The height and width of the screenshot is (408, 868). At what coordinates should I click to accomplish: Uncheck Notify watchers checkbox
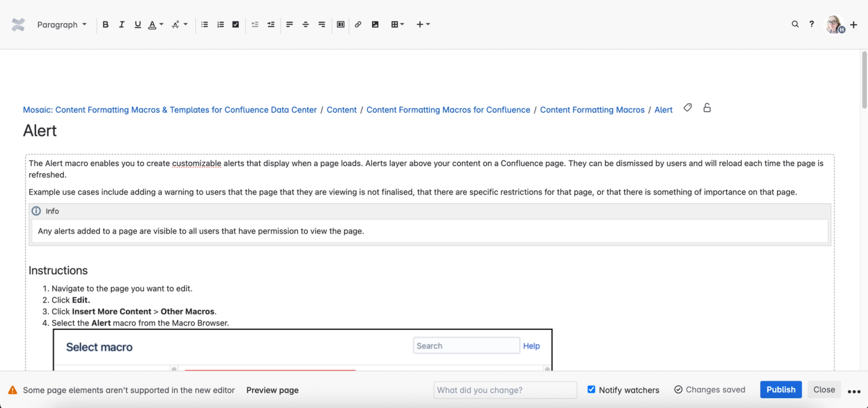pos(591,389)
